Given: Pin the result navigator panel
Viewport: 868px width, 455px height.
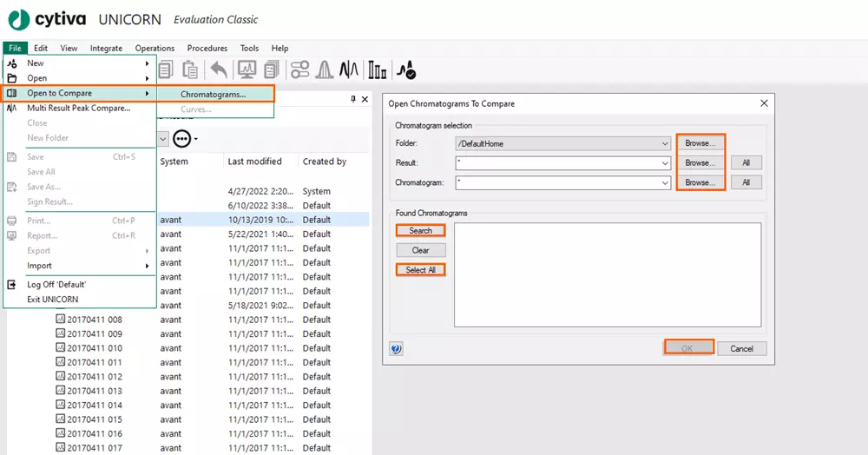Looking at the screenshot, I should point(353,100).
